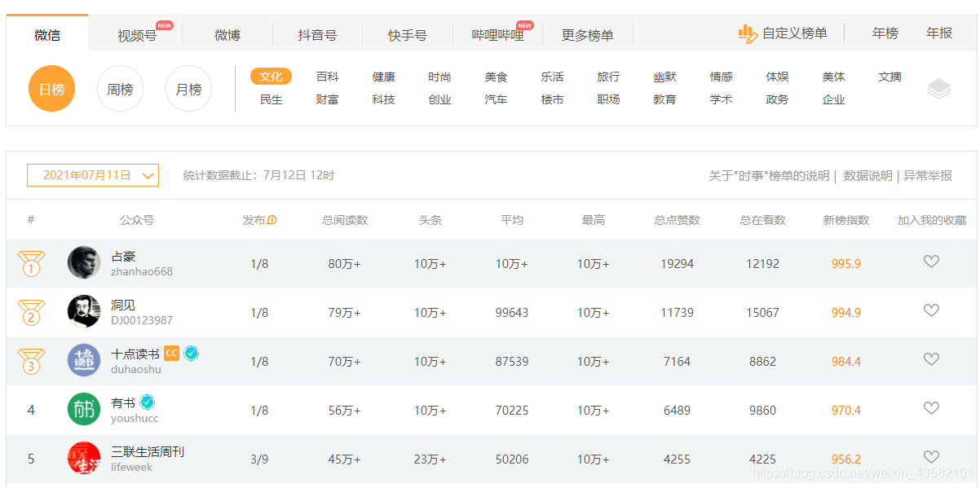Select the 民生 category
Screen dimensions: 980x488
pyautogui.click(x=271, y=99)
